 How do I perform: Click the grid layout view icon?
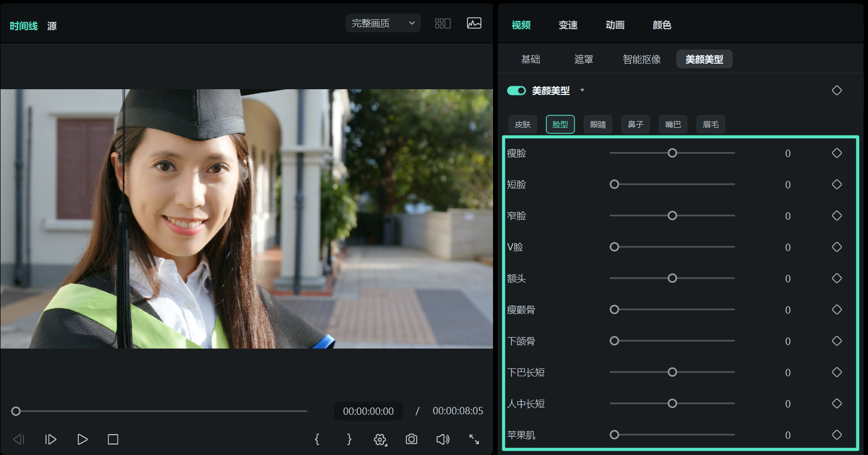[442, 23]
